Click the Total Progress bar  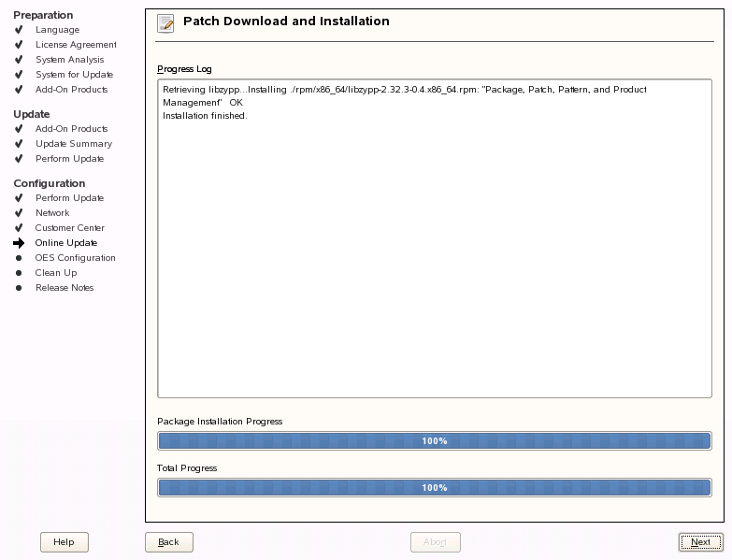tap(435, 487)
